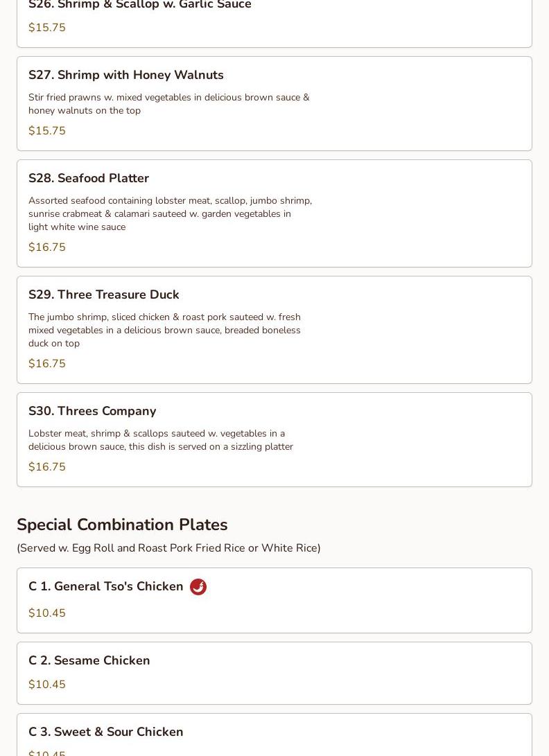549x756 pixels.
Task: Click the $10.45 price under Sesame Chicken
Action: pos(47,684)
